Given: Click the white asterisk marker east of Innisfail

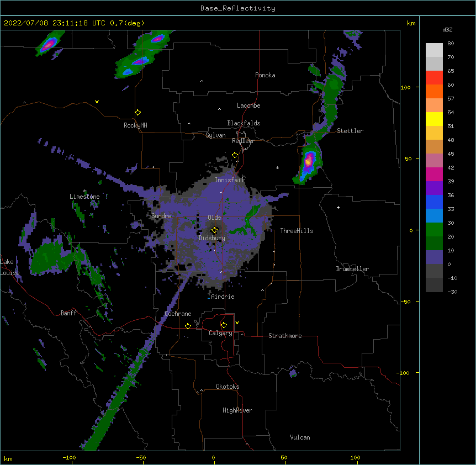Looking at the screenshot, I should click(277, 167).
